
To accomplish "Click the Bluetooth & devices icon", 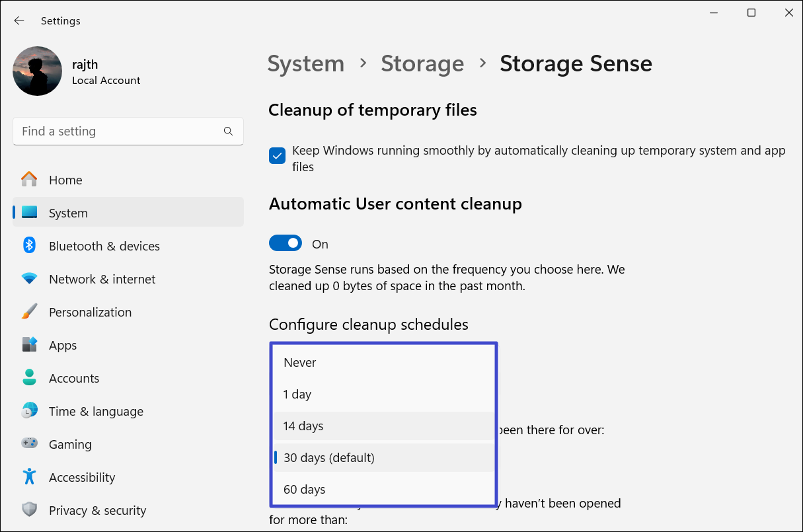I will (x=29, y=246).
